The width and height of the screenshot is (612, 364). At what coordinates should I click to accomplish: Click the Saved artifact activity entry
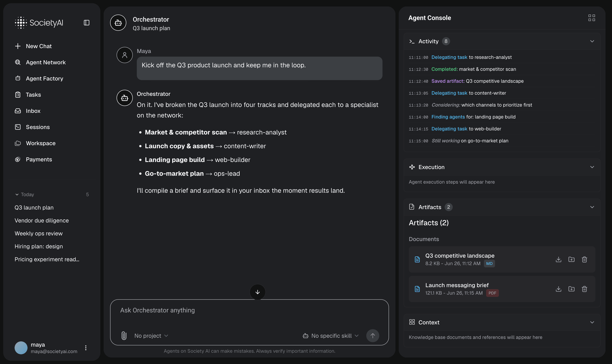502,81
